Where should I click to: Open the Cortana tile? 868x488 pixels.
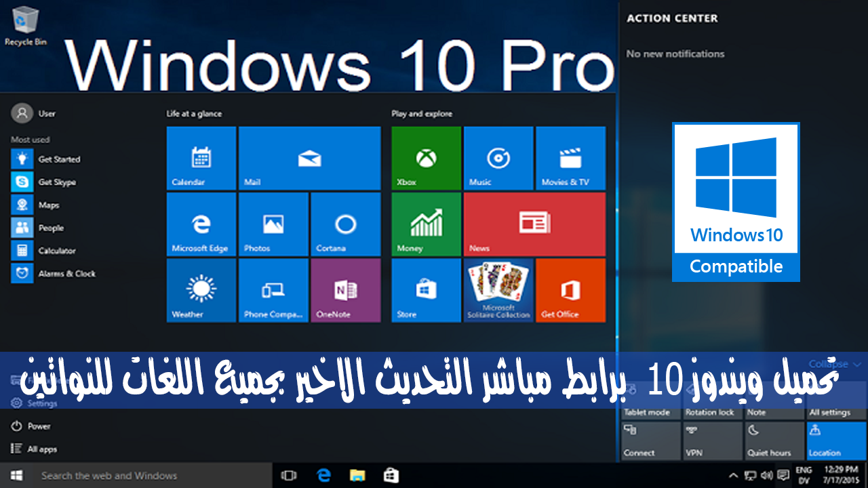345,224
